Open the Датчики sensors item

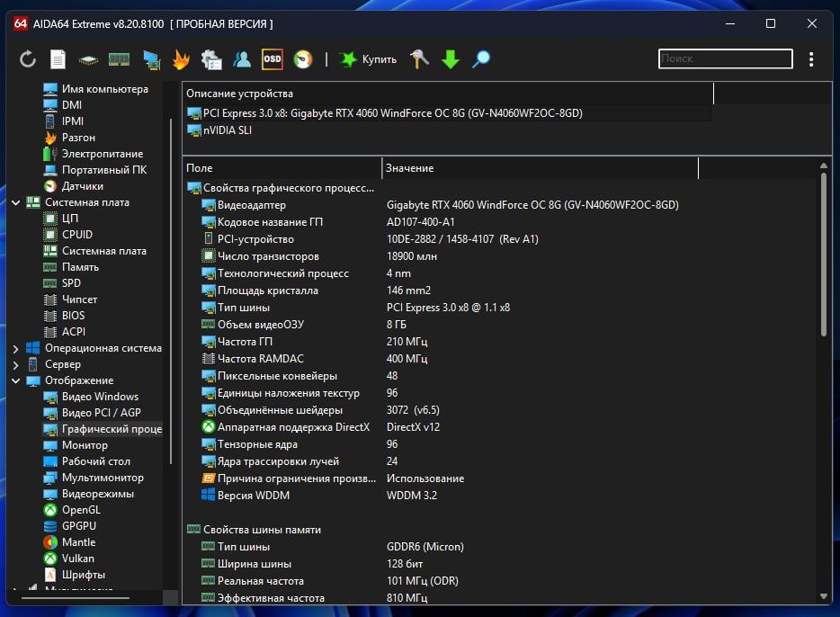tap(74, 186)
